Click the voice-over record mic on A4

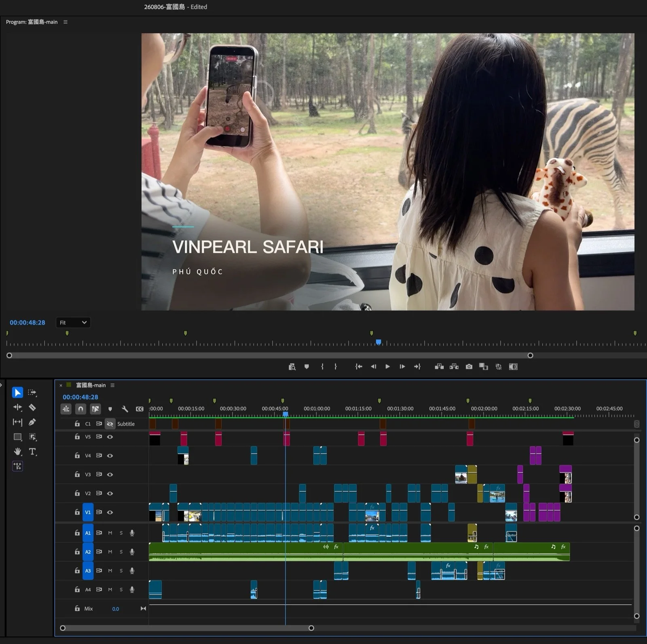click(132, 589)
